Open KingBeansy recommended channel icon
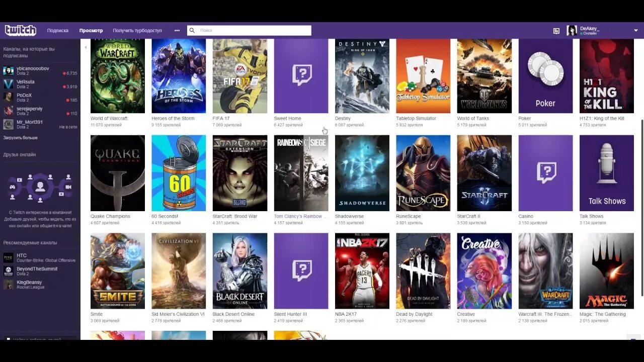Viewport: 644px width, 362px height. click(9, 285)
